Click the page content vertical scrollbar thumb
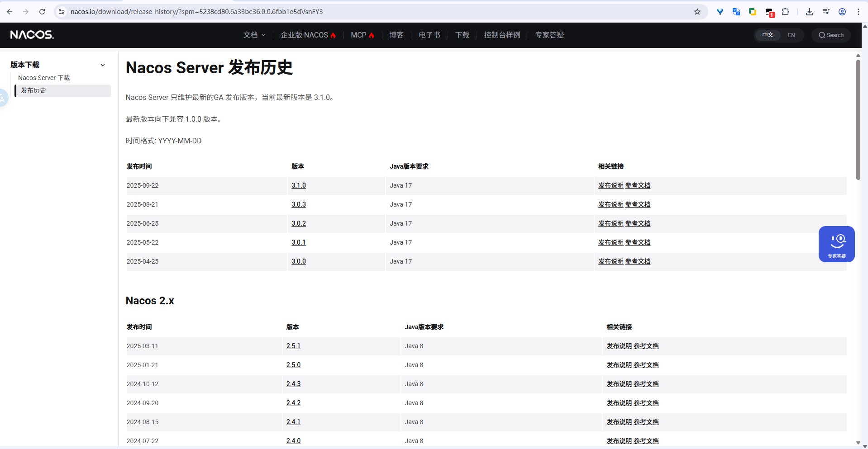This screenshot has width=868, height=449. [x=858, y=120]
